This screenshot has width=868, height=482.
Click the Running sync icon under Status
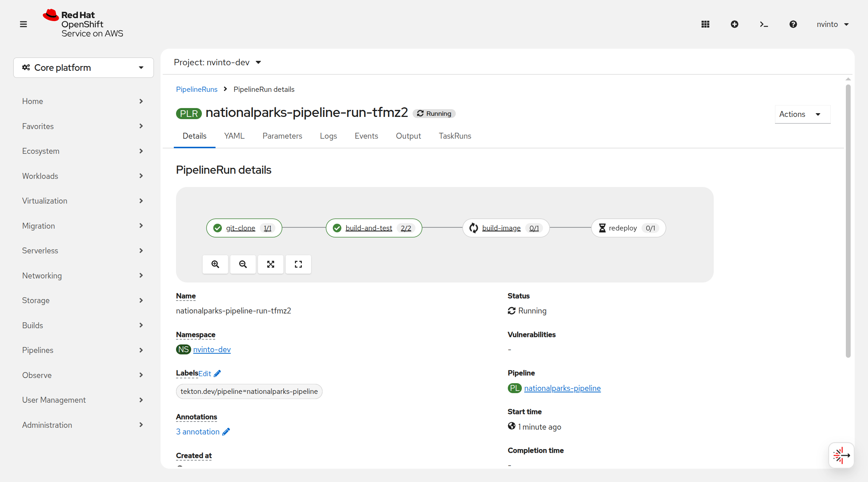(x=512, y=311)
